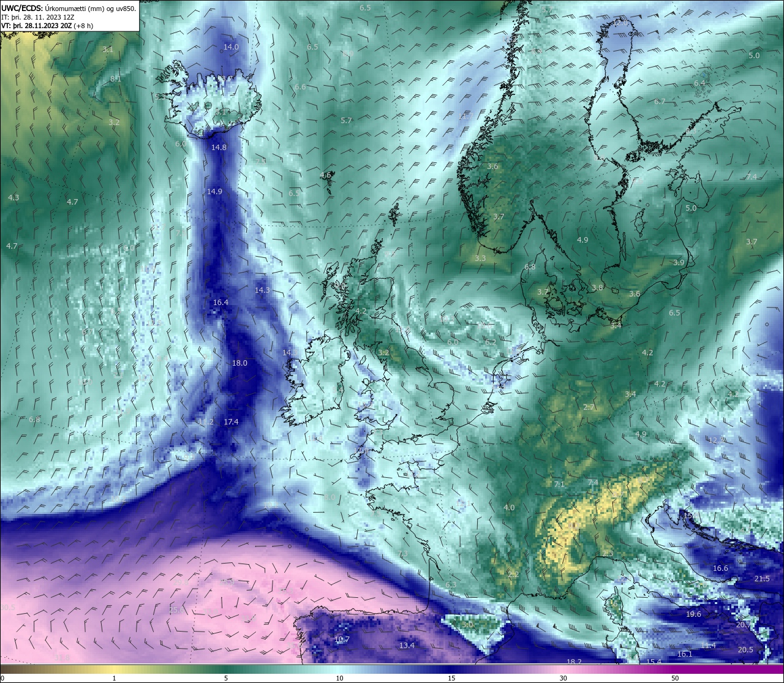Select the 14.0 value north of Iceland
The image size is (784, 683).
(x=231, y=47)
